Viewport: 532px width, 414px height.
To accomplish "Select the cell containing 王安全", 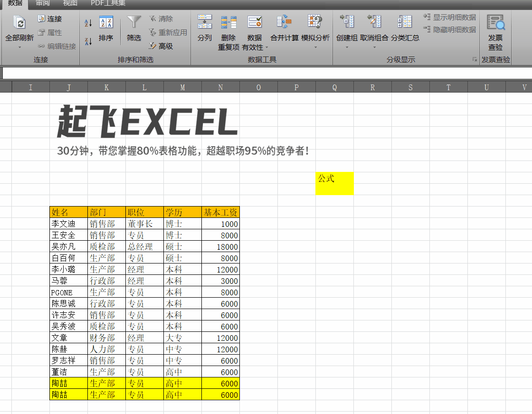I will coord(68,235).
